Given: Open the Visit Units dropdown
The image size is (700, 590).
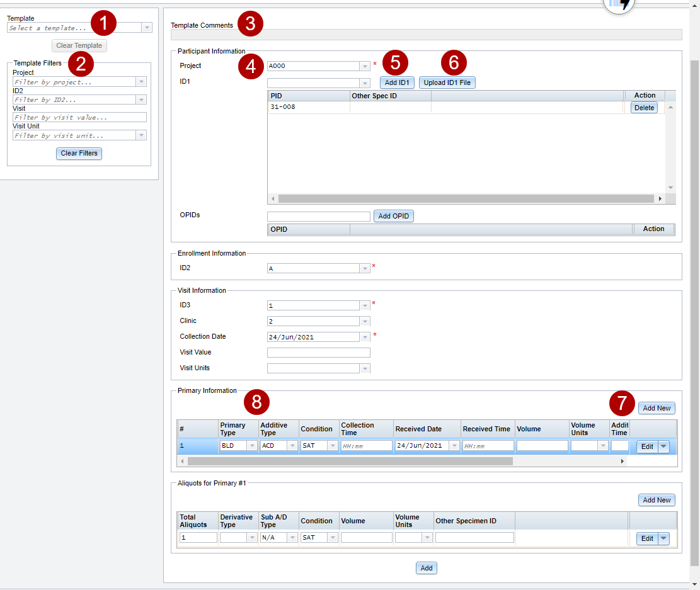Looking at the screenshot, I should click(365, 368).
